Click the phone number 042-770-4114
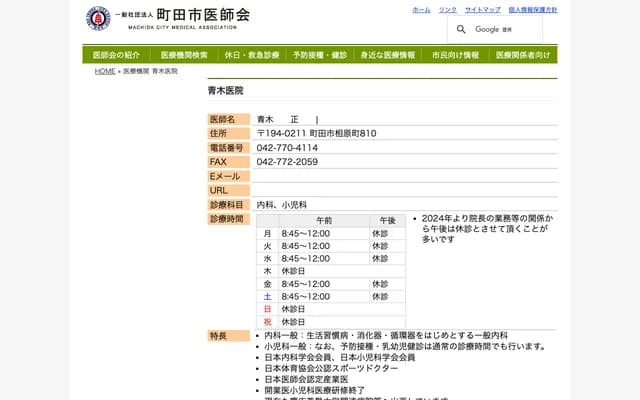Image resolution: width=640 pixels, height=400 pixels. [x=287, y=148]
